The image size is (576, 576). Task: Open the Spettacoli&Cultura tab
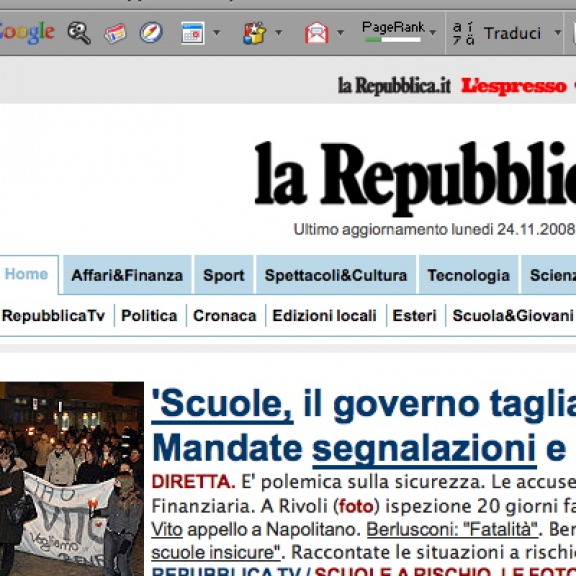pos(336,275)
